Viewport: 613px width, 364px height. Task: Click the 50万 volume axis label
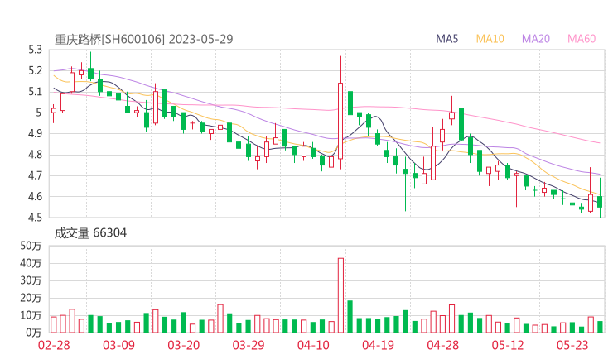coord(31,246)
